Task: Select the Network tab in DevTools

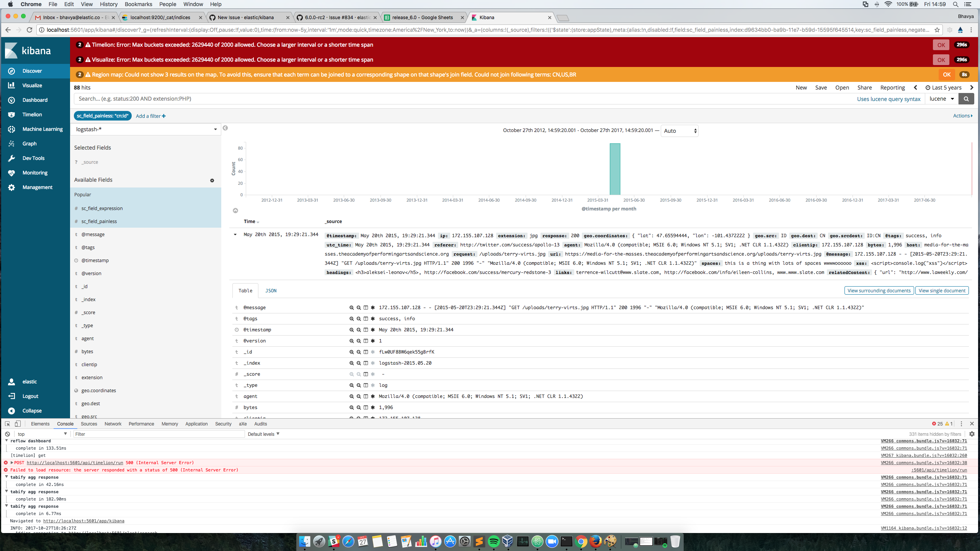Action: point(113,424)
